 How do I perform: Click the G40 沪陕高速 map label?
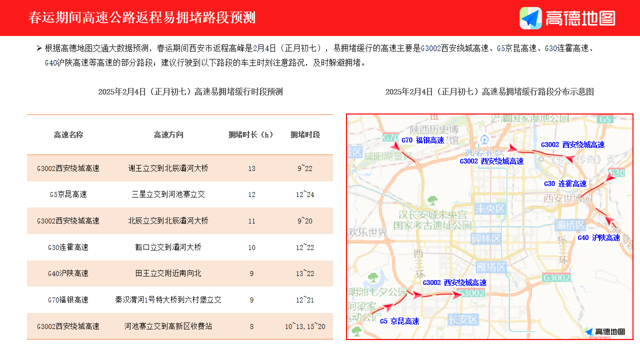[599, 238]
